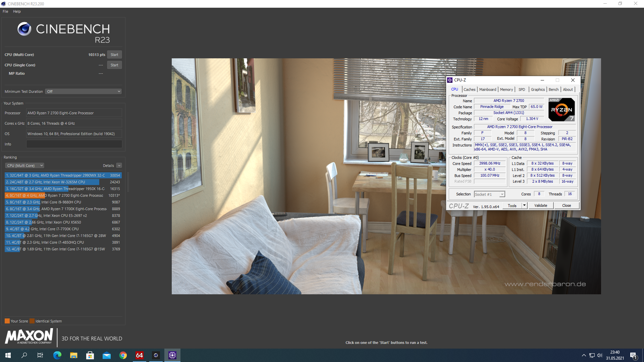The image size is (644, 362).
Task: Click the volume speaker tray icon
Action: [x=600, y=355]
